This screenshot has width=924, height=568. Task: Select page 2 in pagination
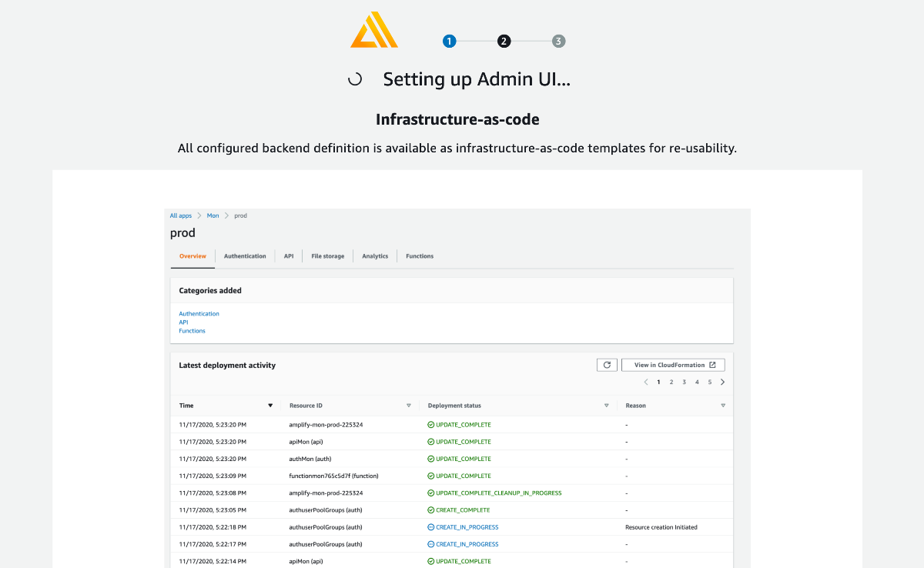pos(671,382)
